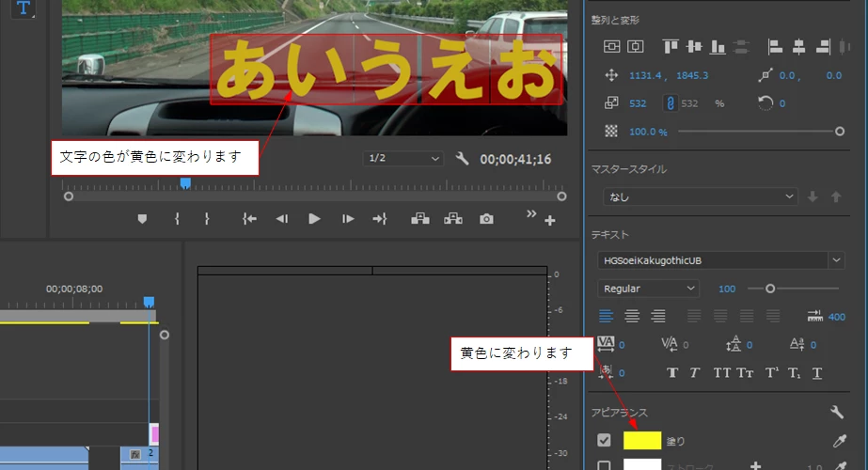Select the Type tool

[24, 8]
